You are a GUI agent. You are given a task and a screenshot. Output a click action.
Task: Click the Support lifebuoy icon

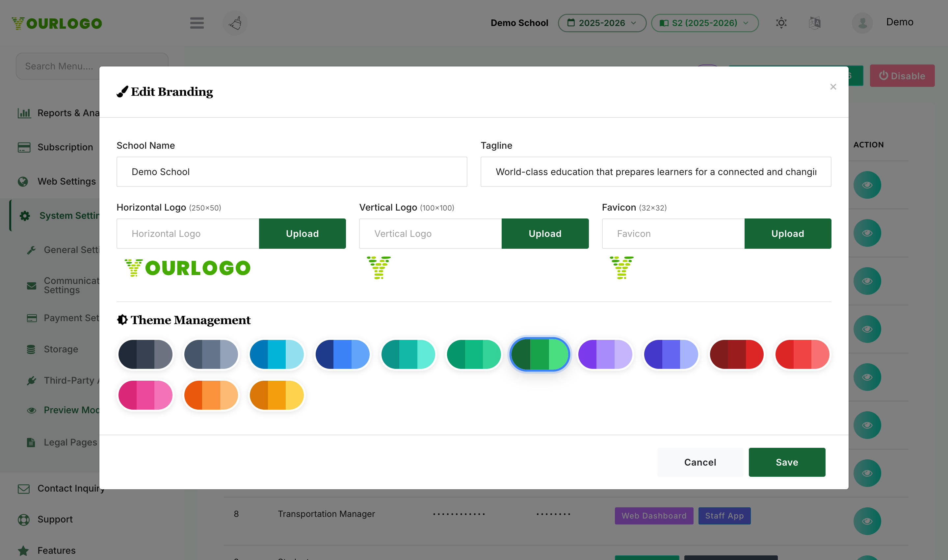[x=23, y=520]
